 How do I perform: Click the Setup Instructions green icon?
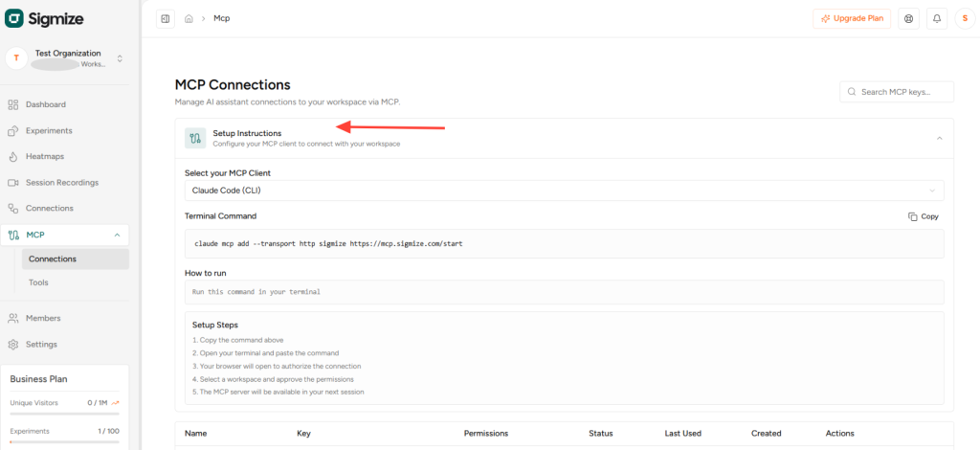tap(195, 138)
